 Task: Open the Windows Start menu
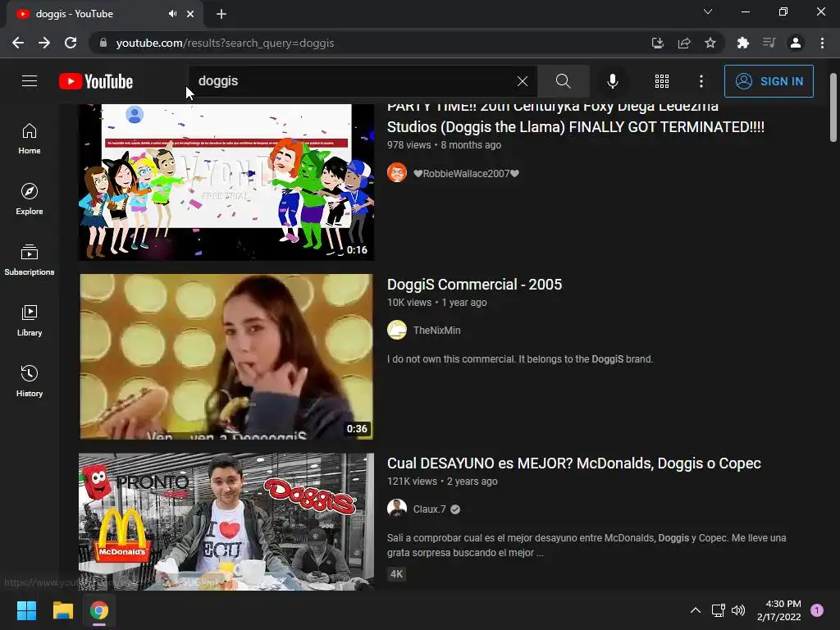tap(26, 610)
